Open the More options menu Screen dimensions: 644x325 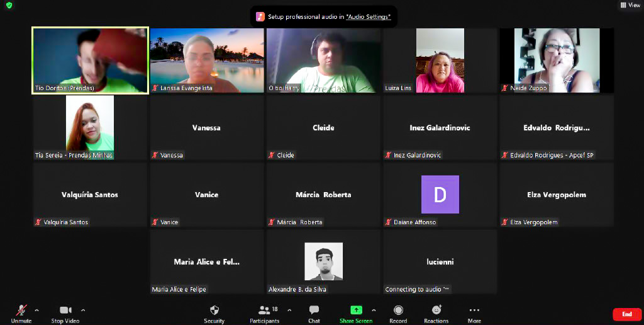pyautogui.click(x=474, y=311)
